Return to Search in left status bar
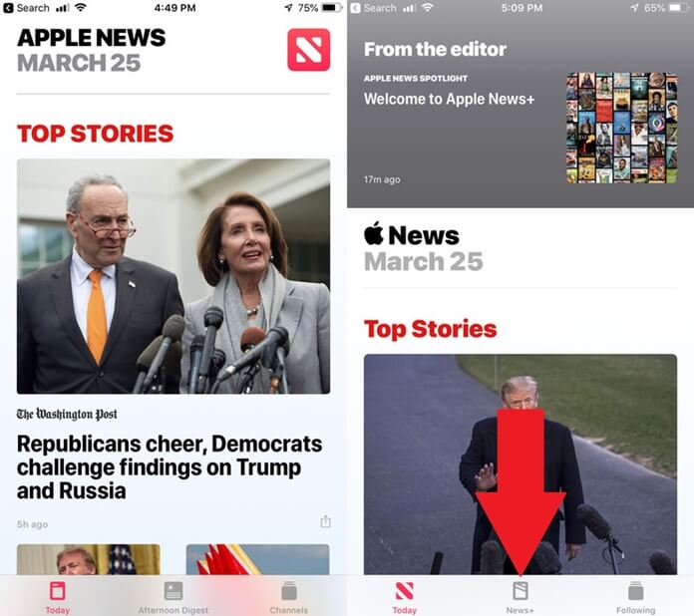This screenshot has width=694, height=616. 27,8
